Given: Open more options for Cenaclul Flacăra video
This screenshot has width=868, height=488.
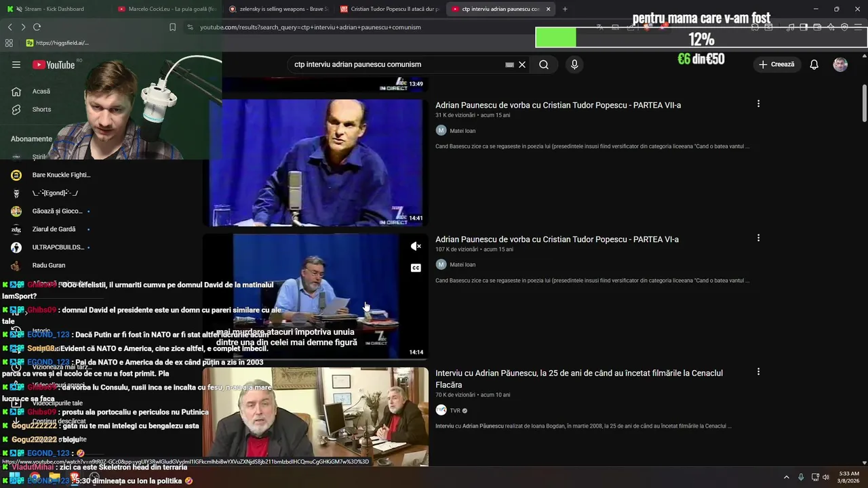Looking at the screenshot, I should (x=758, y=371).
